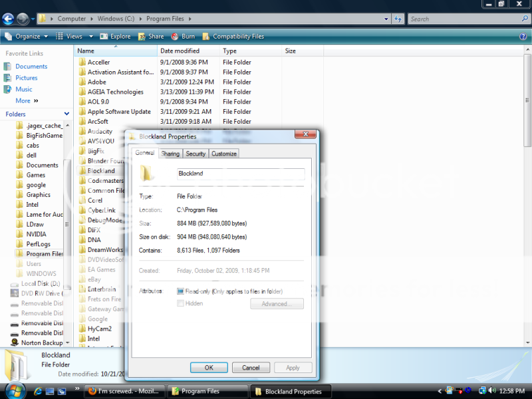The width and height of the screenshot is (532, 399).
Task: Collapse the Folders pane chevron
Action: pyautogui.click(x=66, y=114)
